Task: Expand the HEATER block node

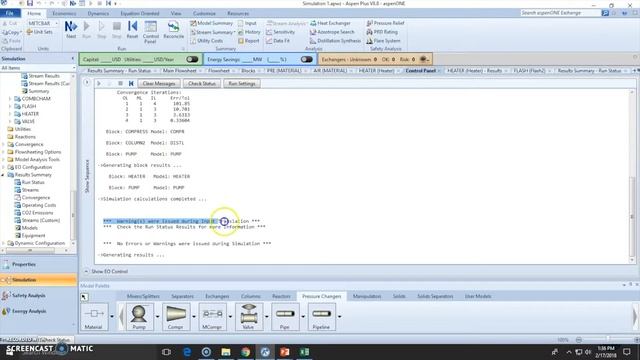Action: point(10,114)
